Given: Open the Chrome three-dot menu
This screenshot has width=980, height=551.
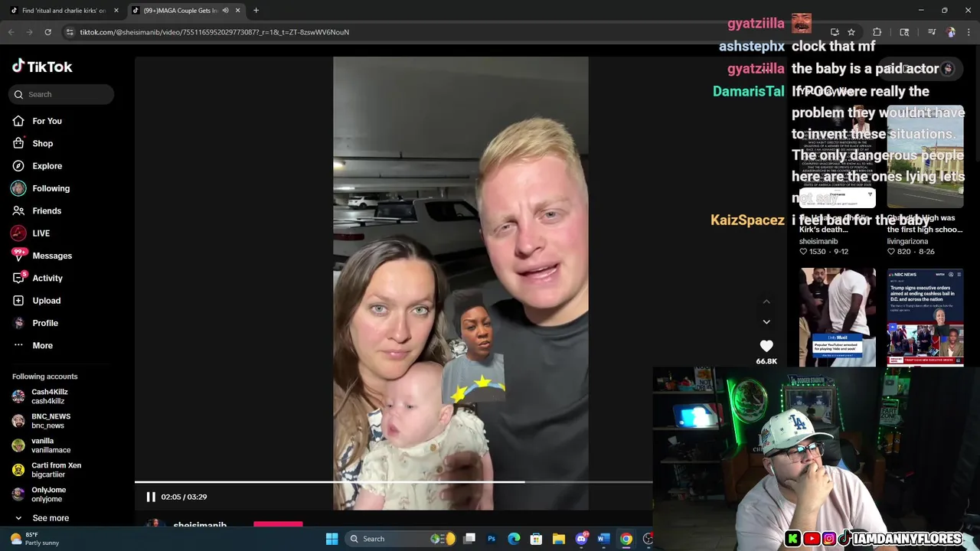Looking at the screenshot, I should coord(969,32).
